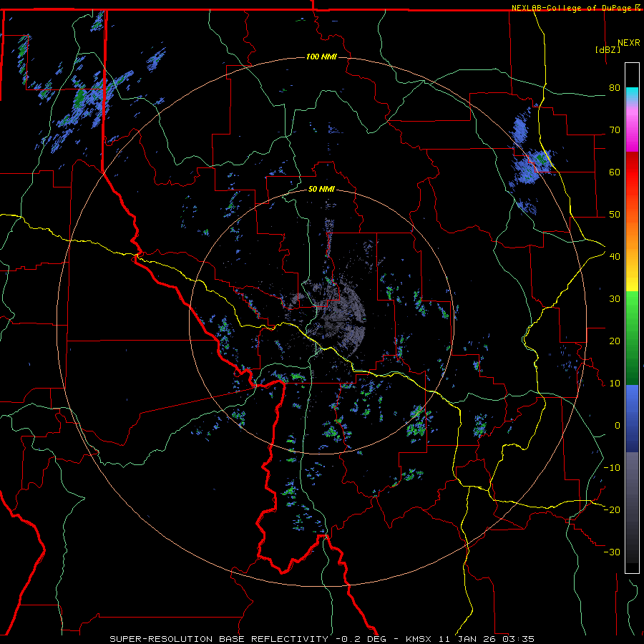Click the green section of the reflectivity color bar
644x644 pixels.
point(632,338)
